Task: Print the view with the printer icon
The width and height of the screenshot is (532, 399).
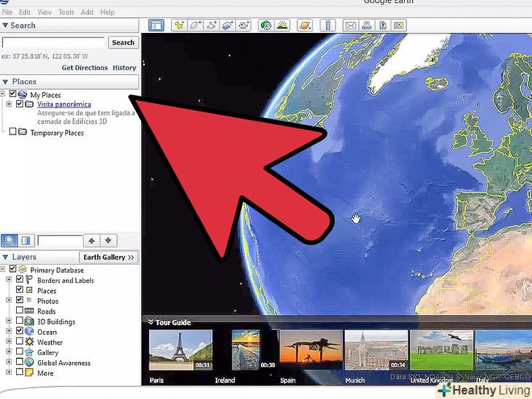Action: [x=367, y=26]
